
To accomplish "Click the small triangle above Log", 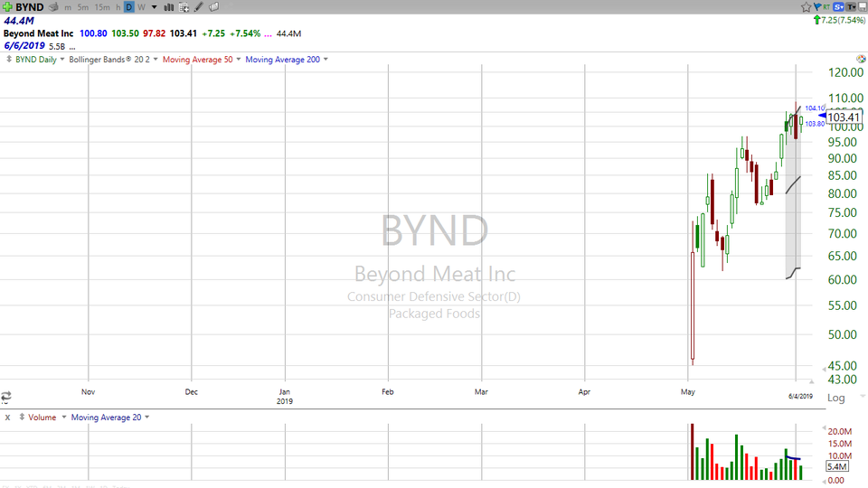I will (x=811, y=381).
